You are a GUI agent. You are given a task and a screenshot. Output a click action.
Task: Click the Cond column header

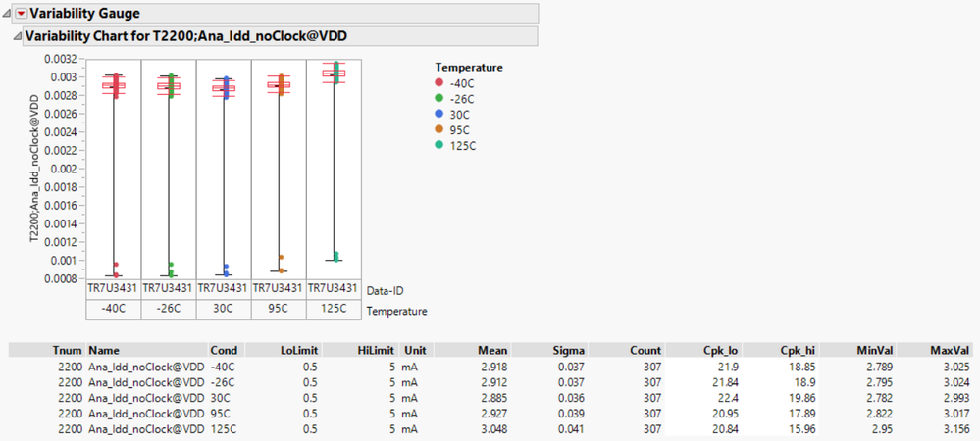(x=223, y=351)
